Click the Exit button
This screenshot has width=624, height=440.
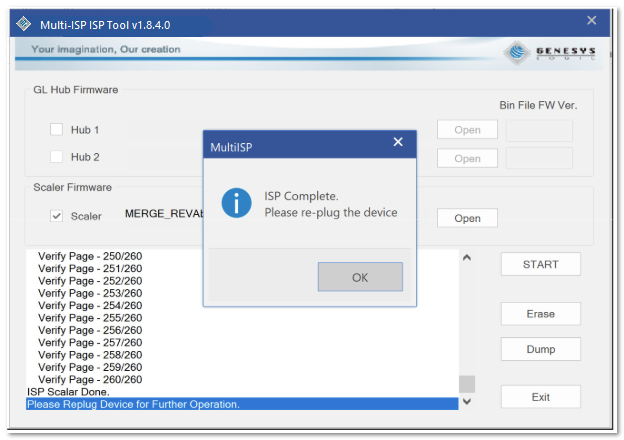pos(540,397)
